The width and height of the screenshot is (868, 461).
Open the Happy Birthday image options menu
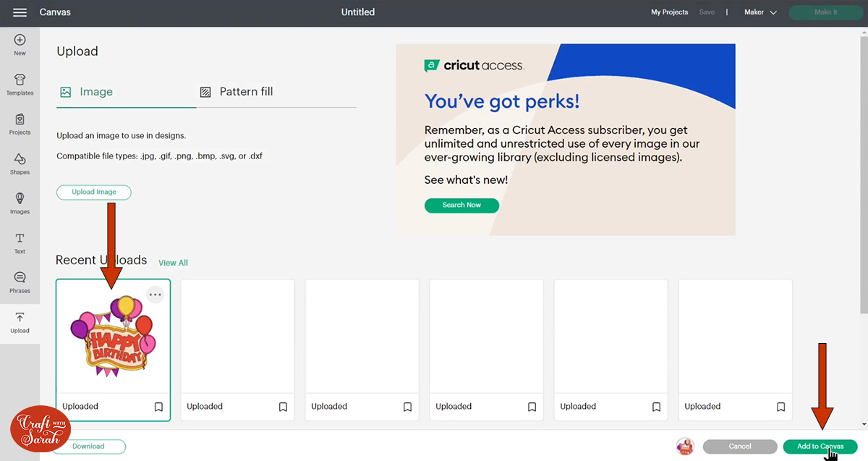[x=155, y=294]
